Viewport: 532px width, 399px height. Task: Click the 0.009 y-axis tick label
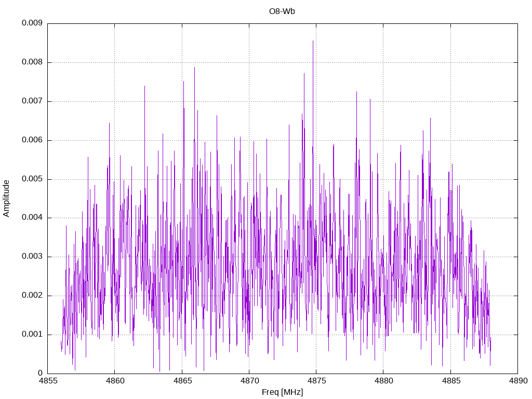pos(32,23)
